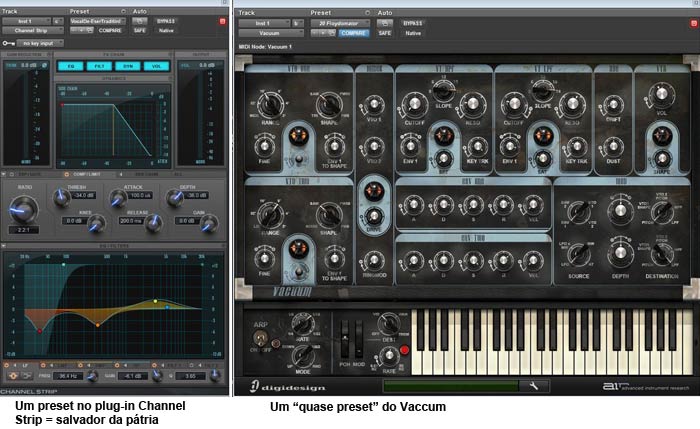Viewport: 700px width, 429px height.
Task: Click the VTO One glowing vacuum tube
Action: point(298,135)
